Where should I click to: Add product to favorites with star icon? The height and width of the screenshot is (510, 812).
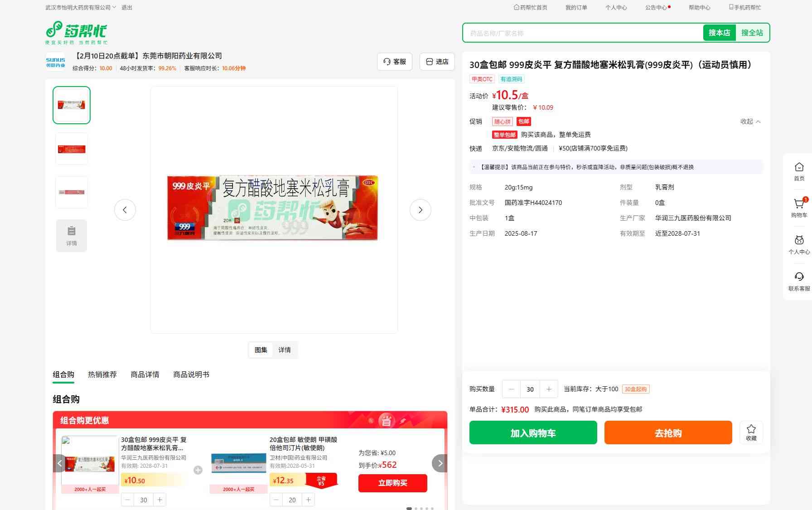coord(751,432)
